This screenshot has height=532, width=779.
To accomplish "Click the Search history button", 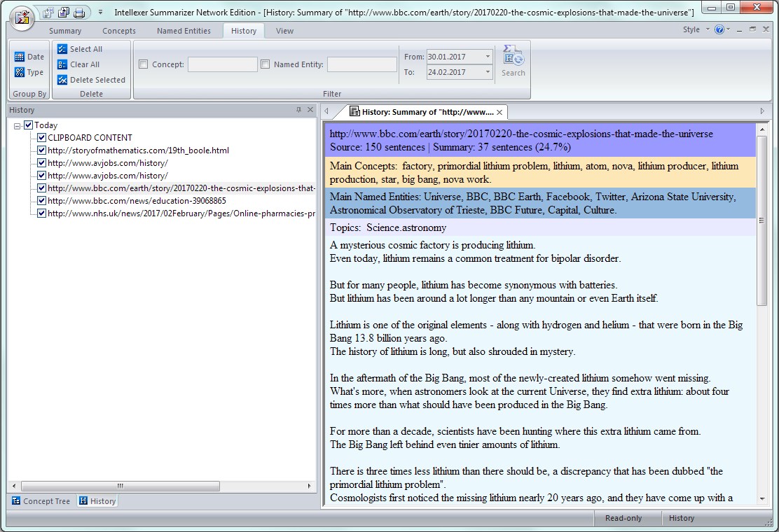I will [513, 61].
